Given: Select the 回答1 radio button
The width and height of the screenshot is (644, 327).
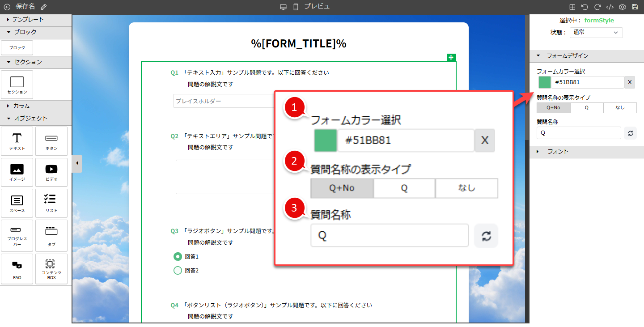Looking at the screenshot, I should [178, 256].
